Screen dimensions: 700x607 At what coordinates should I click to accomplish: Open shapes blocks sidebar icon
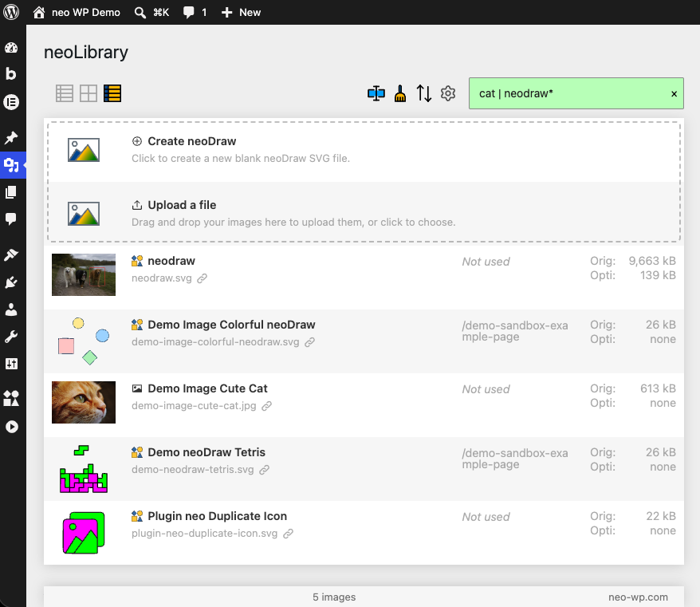click(x=11, y=398)
